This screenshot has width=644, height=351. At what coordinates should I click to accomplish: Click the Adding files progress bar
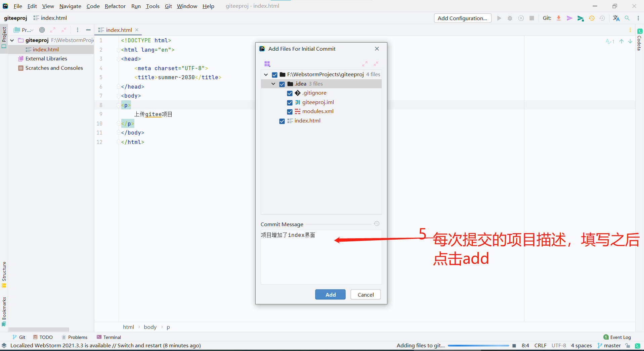[x=478, y=346]
